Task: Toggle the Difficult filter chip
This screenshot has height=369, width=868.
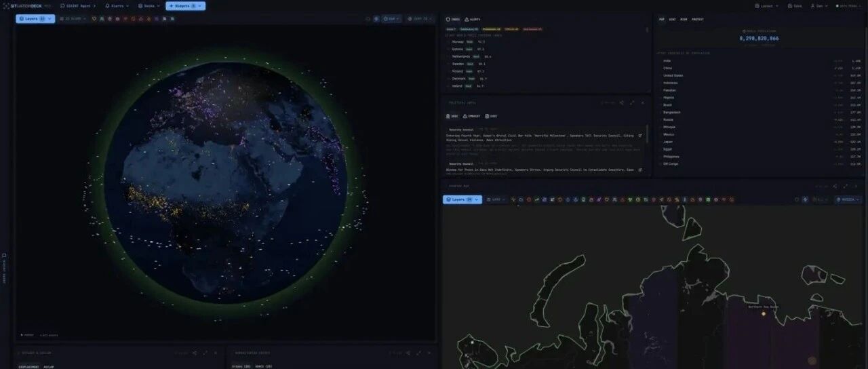Action: 511,29
